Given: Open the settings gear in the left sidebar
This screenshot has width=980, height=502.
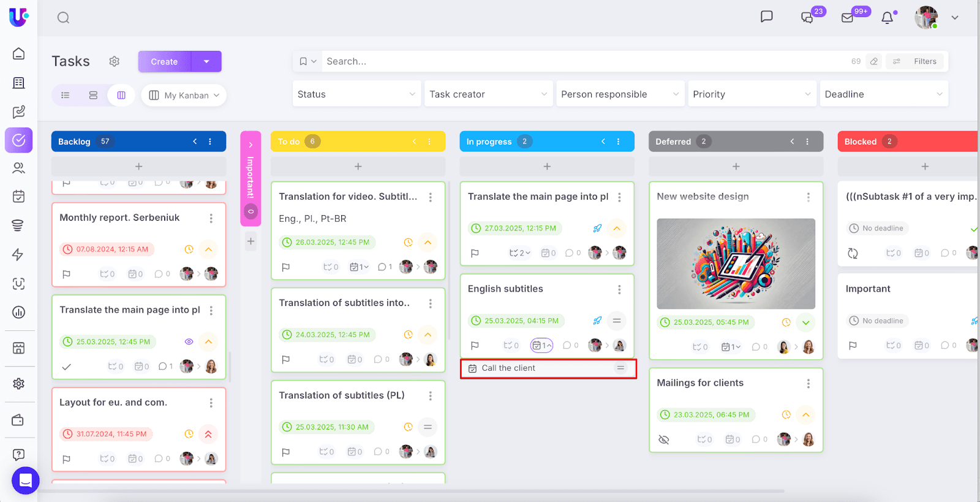Looking at the screenshot, I should [19, 384].
